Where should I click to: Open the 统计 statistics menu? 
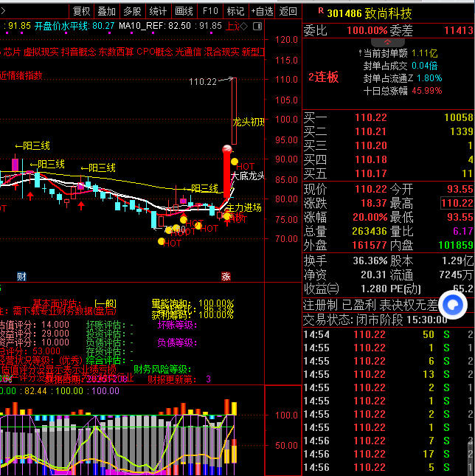point(158,11)
